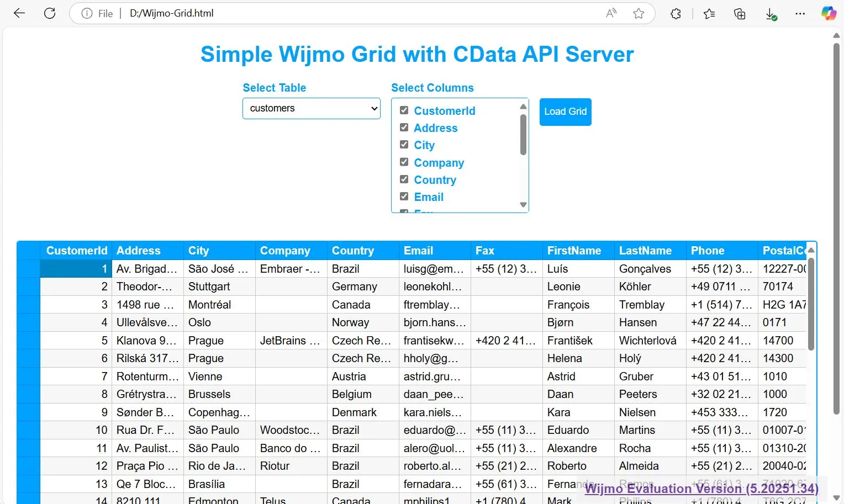The image size is (844, 504).
Task: Add page to favorites star icon
Action: point(639,13)
